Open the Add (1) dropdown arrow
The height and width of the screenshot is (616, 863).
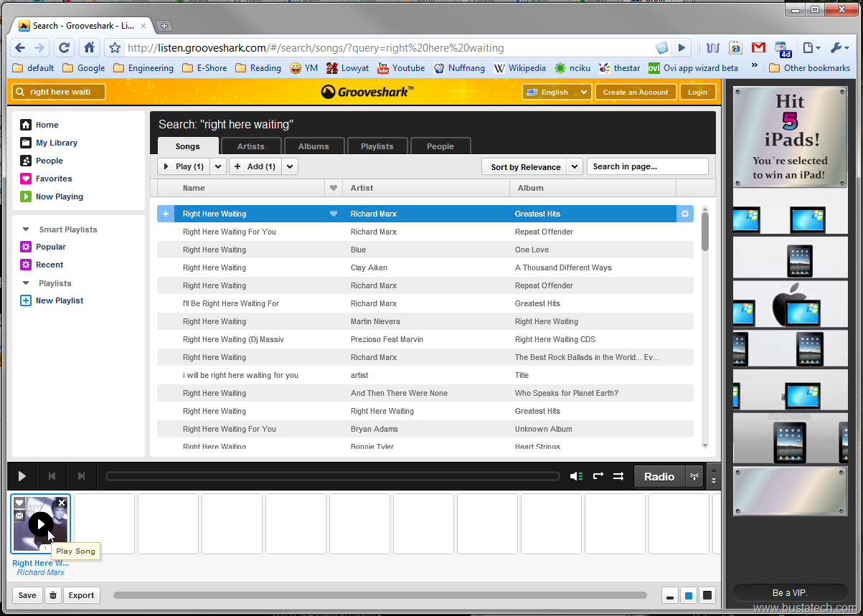click(289, 166)
